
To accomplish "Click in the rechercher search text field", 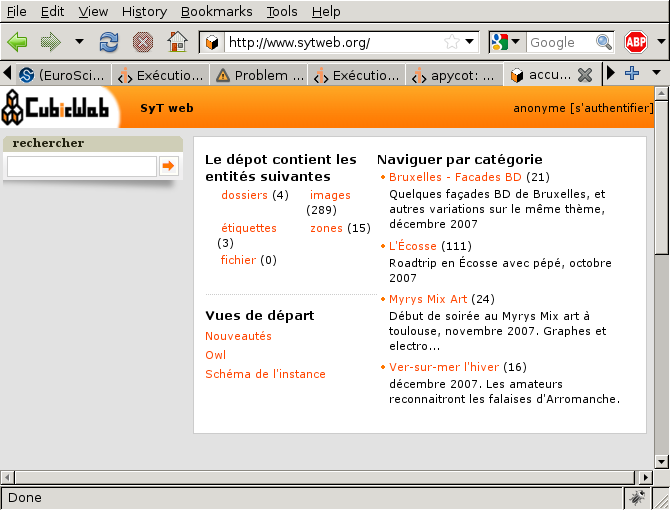I will coord(81,166).
